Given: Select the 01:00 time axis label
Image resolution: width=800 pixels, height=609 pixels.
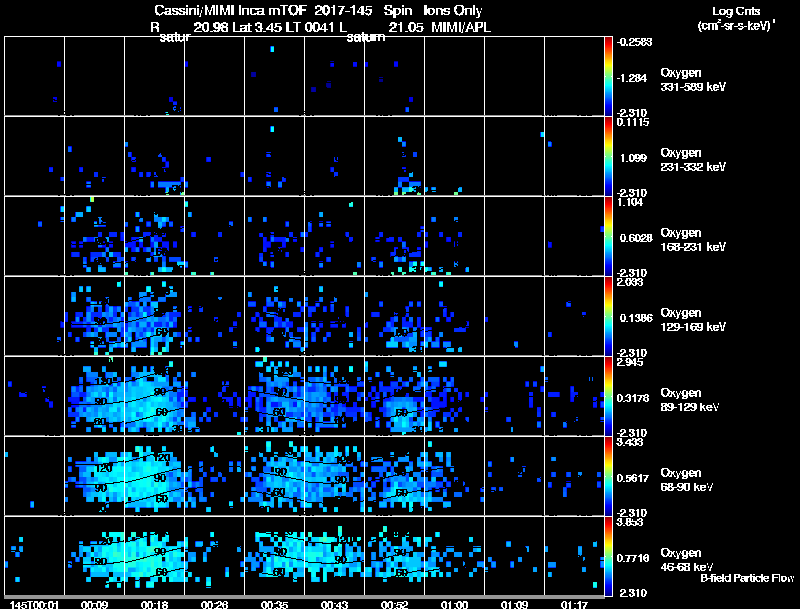Looking at the screenshot, I should (454, 604).
